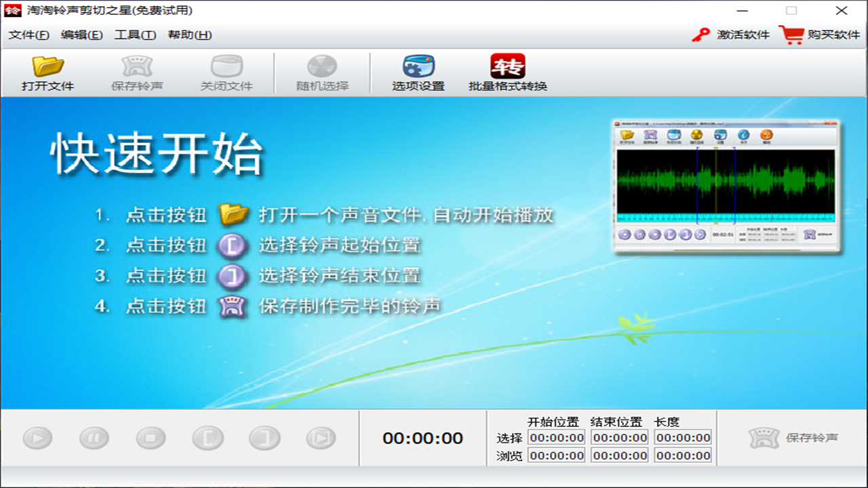This screenshot has width=868, height=488.
Task: Click the Play button
Action: click(37, 439)
